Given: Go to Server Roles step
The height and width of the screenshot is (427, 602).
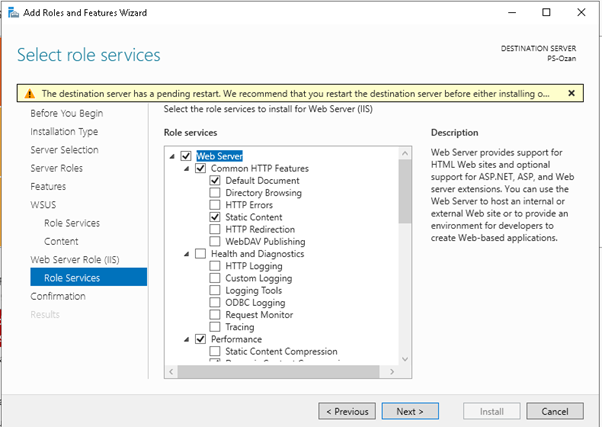Looking at the screenshot, I should coord(58,168).
